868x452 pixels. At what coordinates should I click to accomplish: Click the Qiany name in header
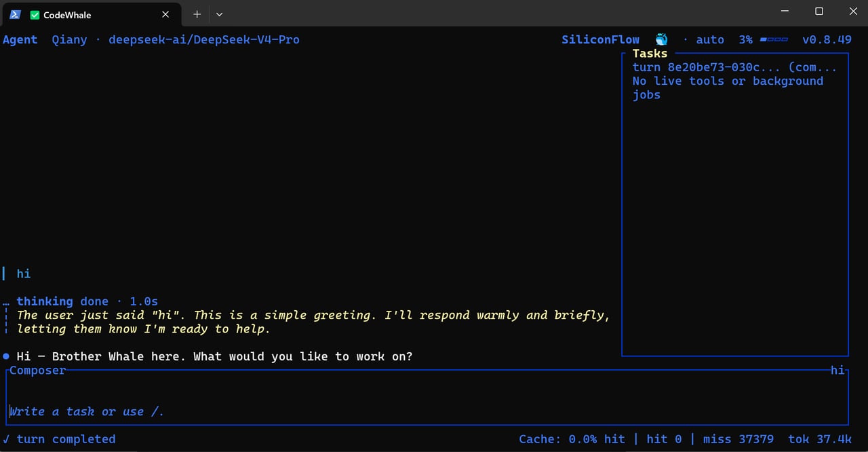[x=70, y=39]
